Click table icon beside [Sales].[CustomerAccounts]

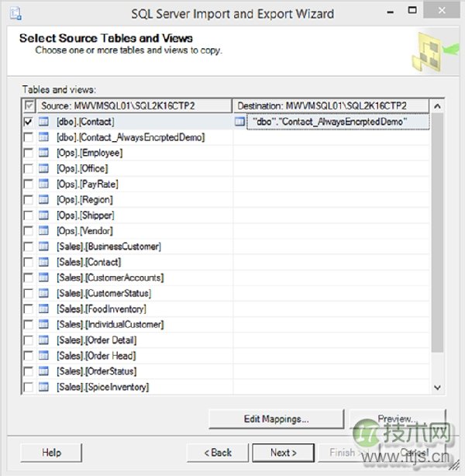(x=43, y=278)
